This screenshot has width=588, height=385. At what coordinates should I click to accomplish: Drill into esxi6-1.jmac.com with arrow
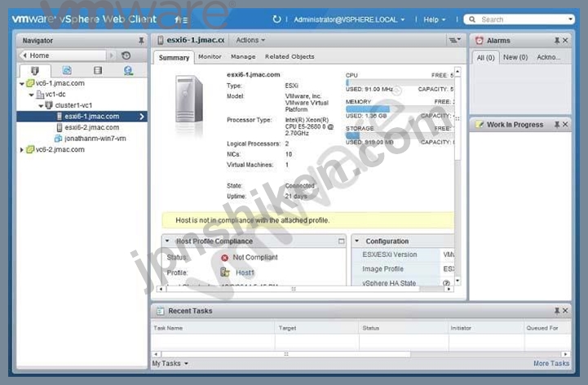142,117
